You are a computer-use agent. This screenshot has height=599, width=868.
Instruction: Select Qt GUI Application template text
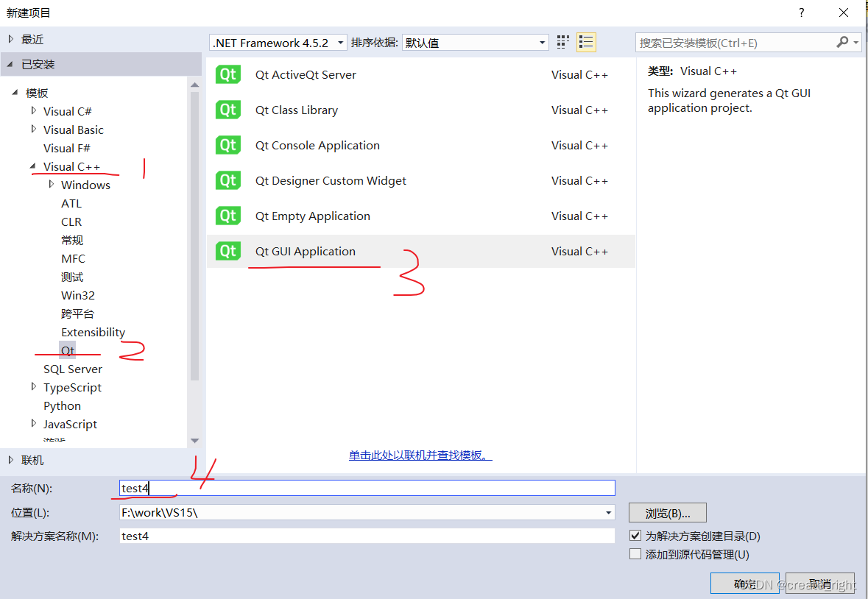tap(306, 252)
